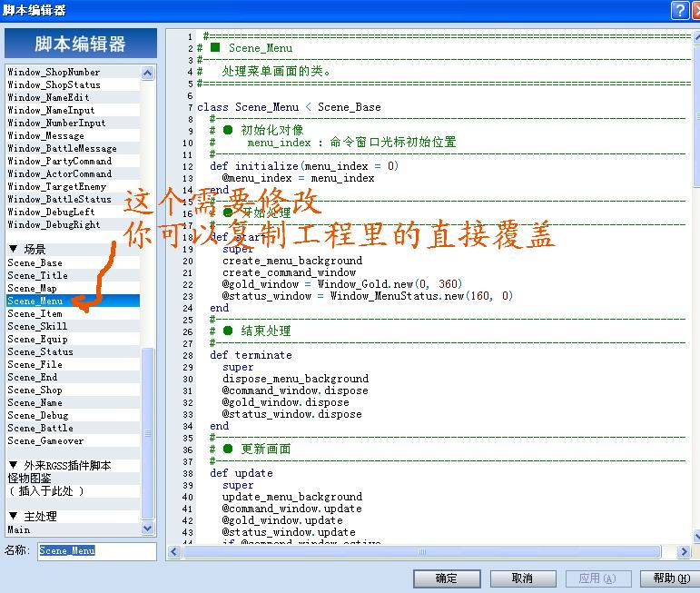Click the help question mark icon in title bar
The width and height of the screenshot is (700, 593).
(x=680, y=10)
